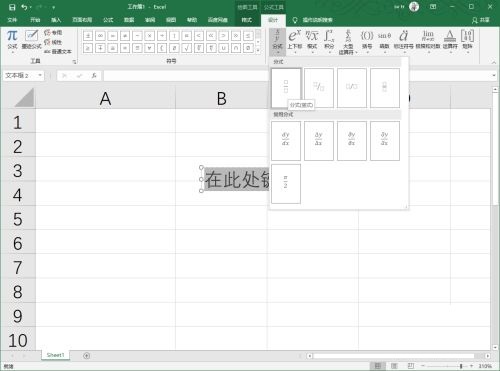Insert the square root √ symbol
The width and height of the screenshot is (500, 371).
click(186, 48)
